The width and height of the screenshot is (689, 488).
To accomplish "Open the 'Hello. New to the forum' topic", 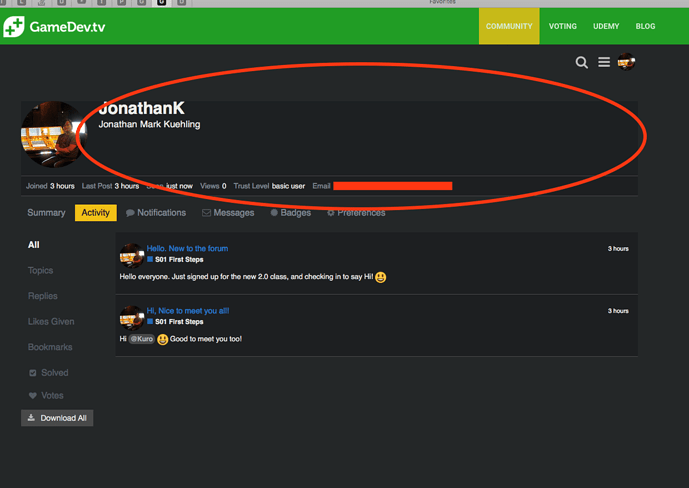I will [x=187, y=248].
